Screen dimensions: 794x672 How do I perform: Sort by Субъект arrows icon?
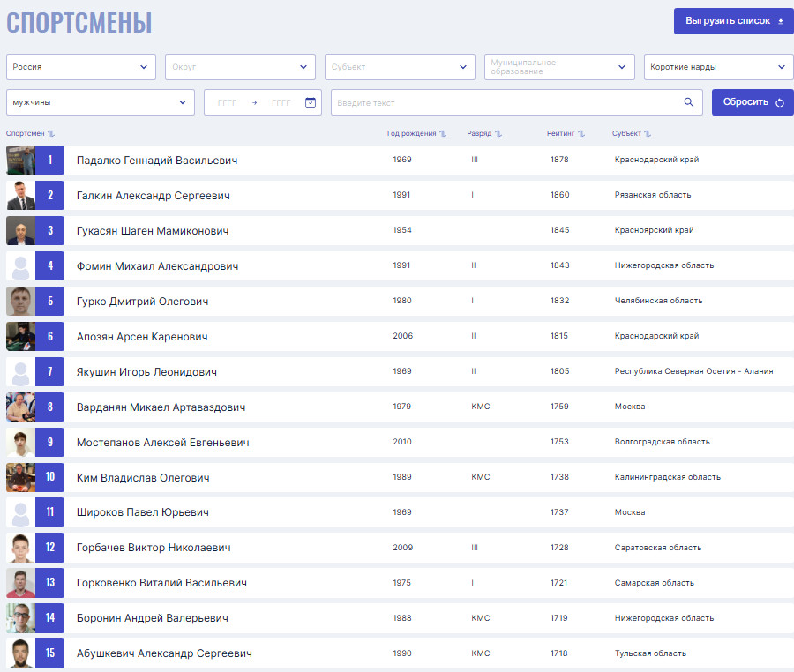648,133
